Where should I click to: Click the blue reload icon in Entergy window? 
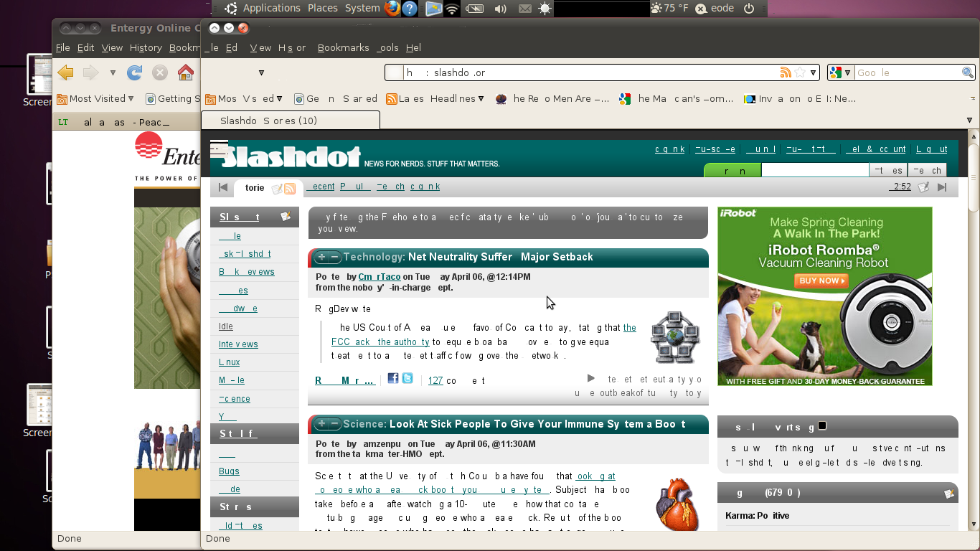coord(134,72)
